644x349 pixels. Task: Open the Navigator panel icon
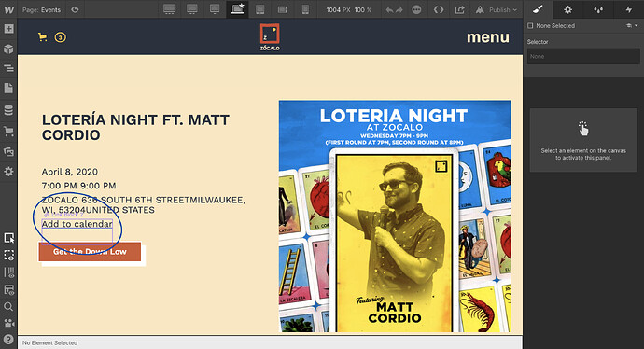click(x=8, y=68)
